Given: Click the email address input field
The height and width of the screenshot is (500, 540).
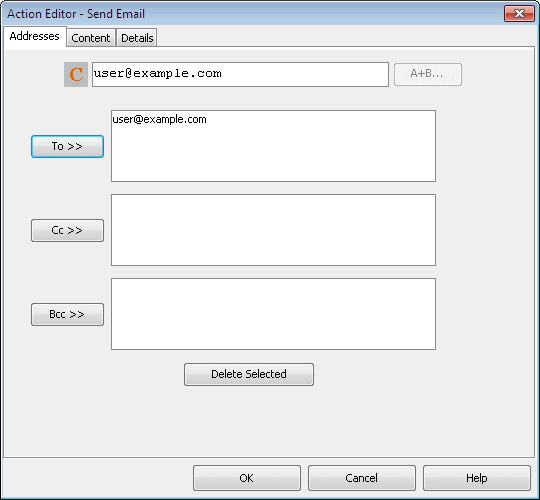Looking at the screenshot, I should click(x=240, y=74).
